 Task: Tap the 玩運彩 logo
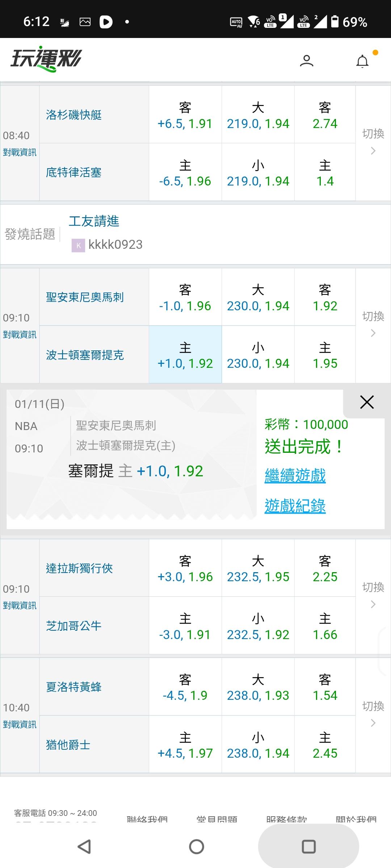tap(46, 59)
